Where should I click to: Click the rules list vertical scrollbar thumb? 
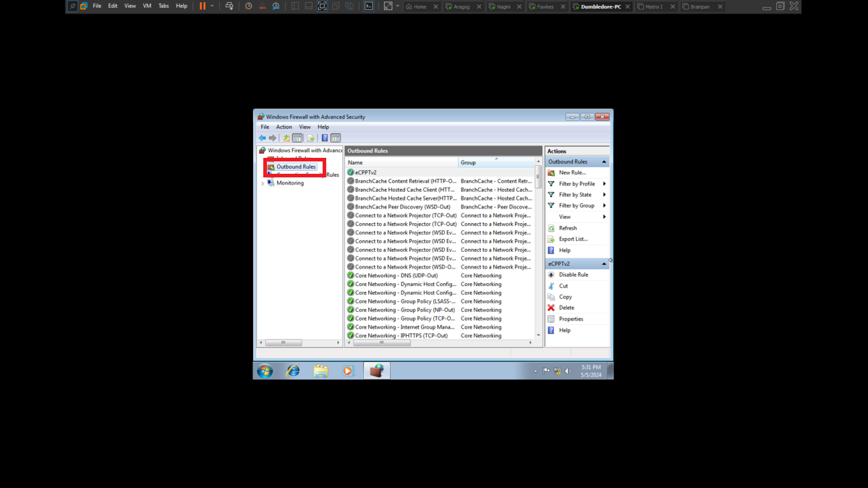click(538, 176)
